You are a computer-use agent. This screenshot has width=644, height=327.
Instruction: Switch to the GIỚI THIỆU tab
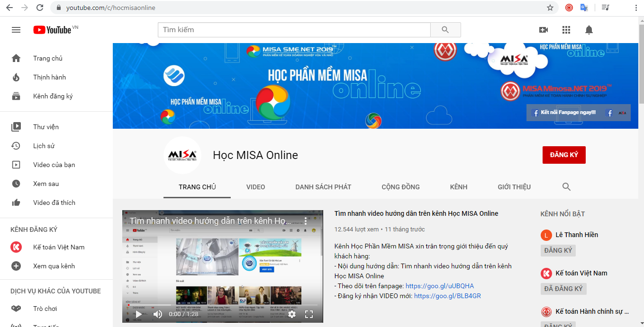[x=514, y=187]
